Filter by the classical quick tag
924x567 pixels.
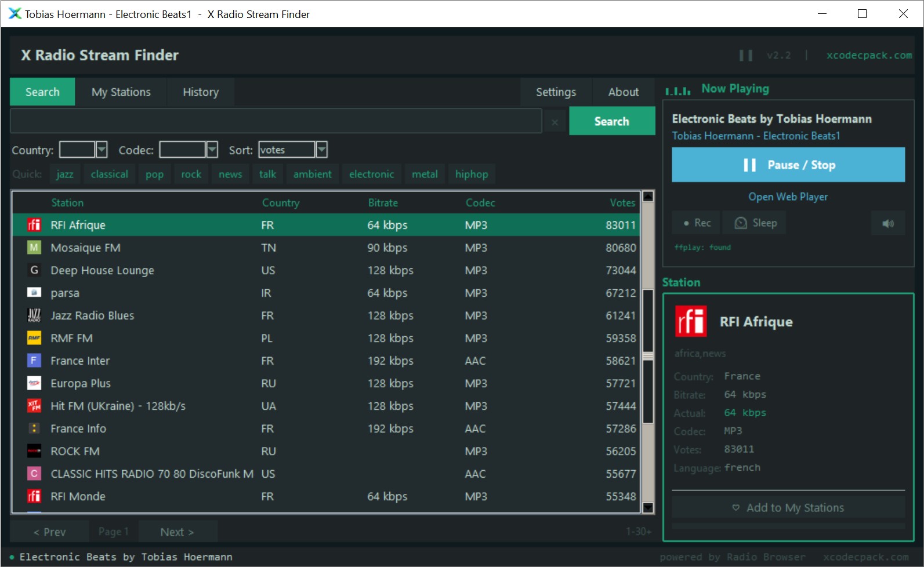tap(110, 174)
